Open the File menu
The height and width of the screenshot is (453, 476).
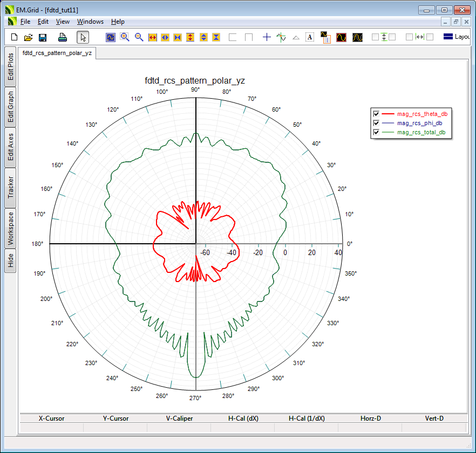pos(25,22)
